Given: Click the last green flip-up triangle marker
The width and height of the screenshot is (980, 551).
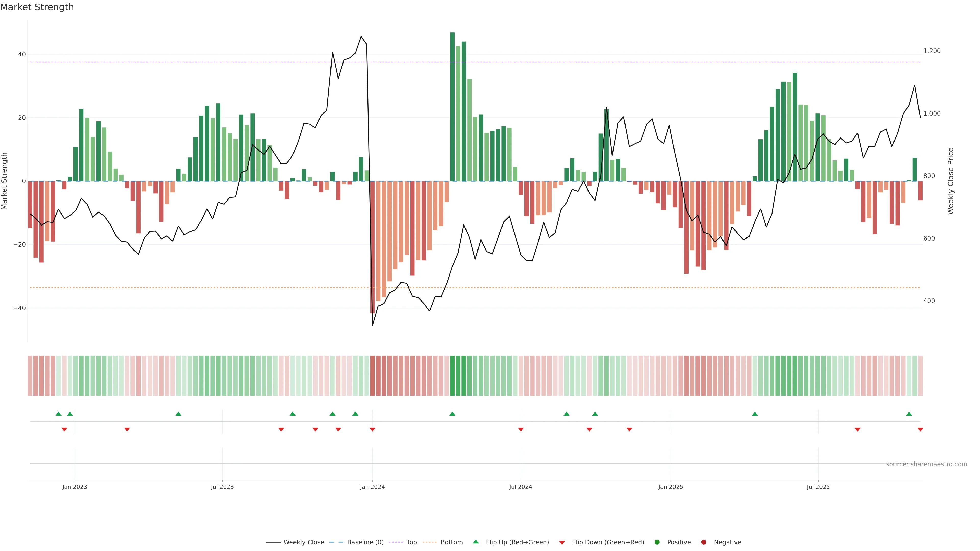Looking at the screenshot, I should click(909, 414).
